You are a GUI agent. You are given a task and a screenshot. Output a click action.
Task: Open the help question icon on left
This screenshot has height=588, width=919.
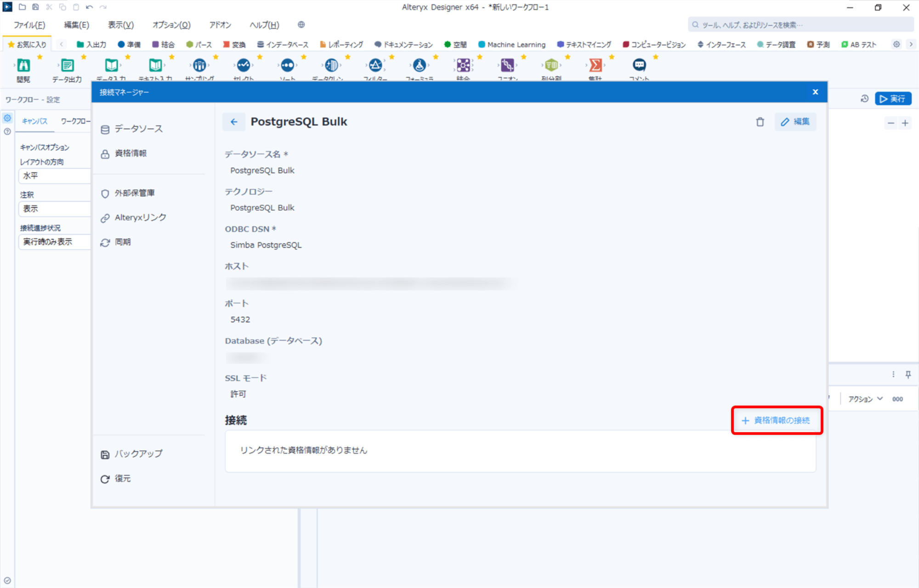[7, 131]
